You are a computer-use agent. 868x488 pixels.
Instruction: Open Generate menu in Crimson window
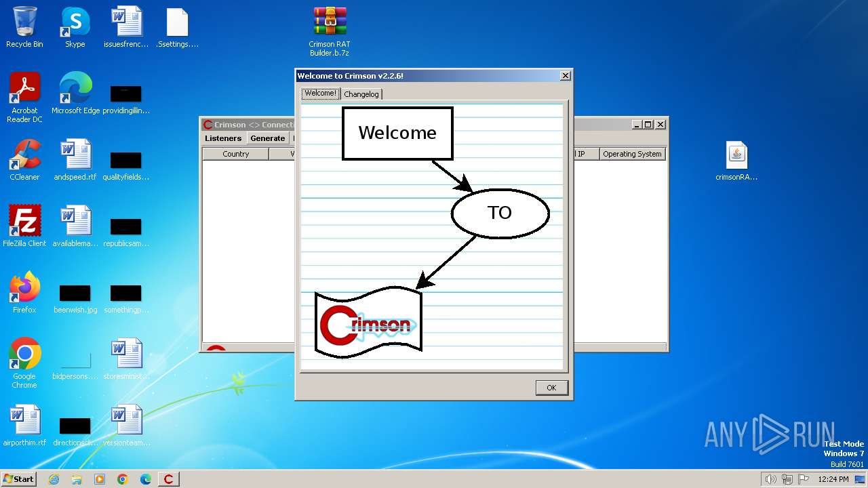(x=267, y=138)
